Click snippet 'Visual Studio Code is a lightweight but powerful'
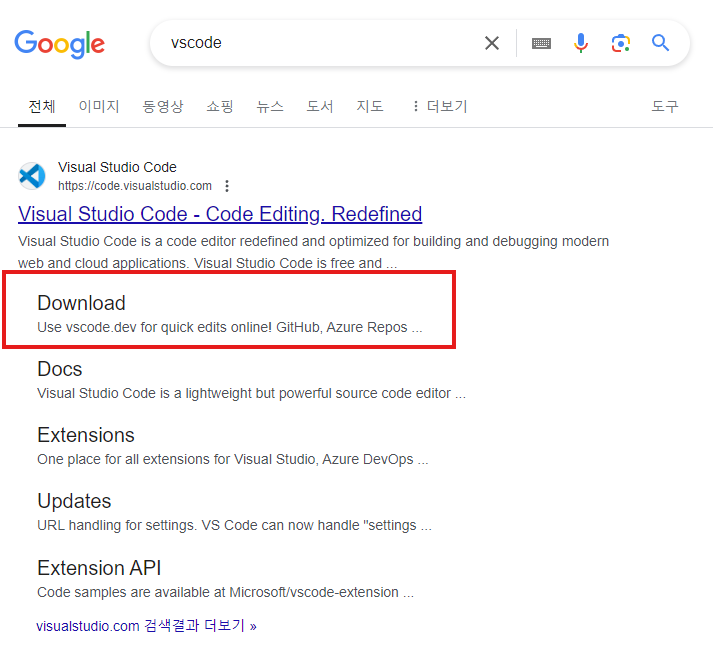This screenshot has height=658, width=713. click(251, 393)
